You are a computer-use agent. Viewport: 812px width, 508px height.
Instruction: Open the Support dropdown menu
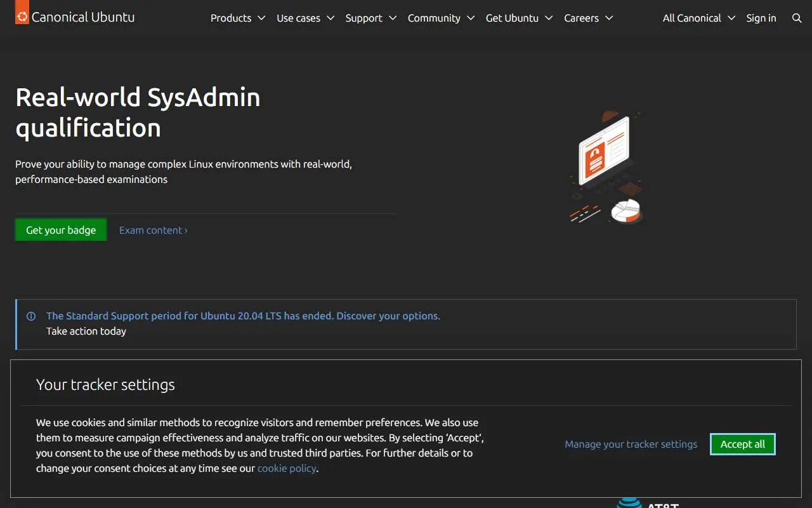pos(371,18)
